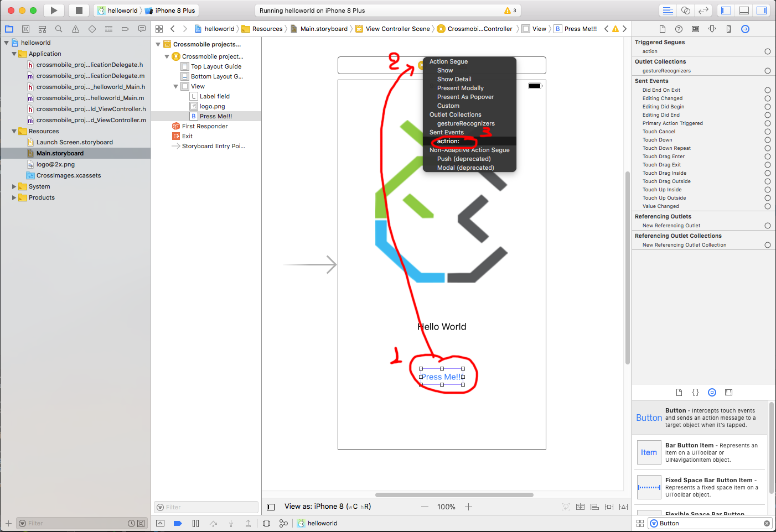The width and height of the screenshot is (776, 532).
Task: Open the helloworld scheme selector
Action: coord(118,11)
